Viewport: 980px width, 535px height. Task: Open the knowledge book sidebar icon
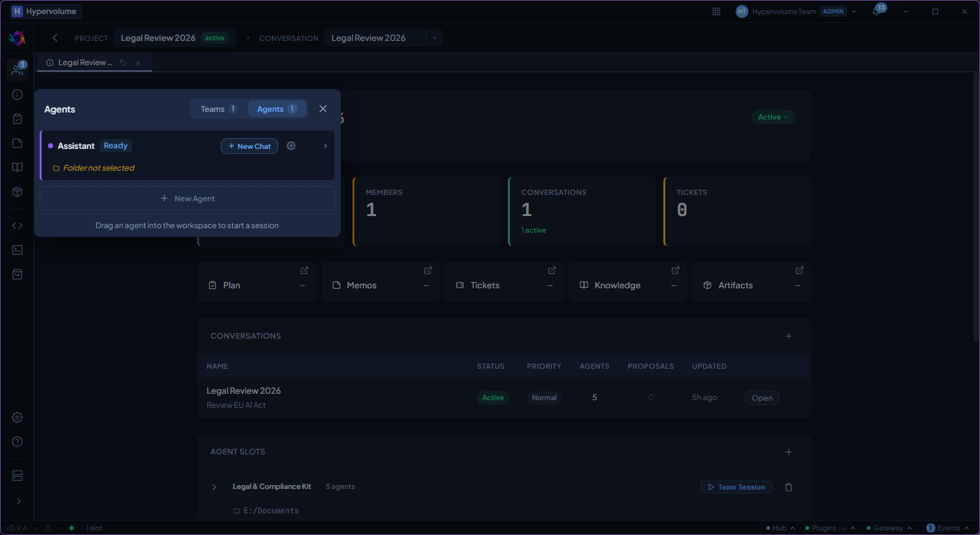[17, 167]
